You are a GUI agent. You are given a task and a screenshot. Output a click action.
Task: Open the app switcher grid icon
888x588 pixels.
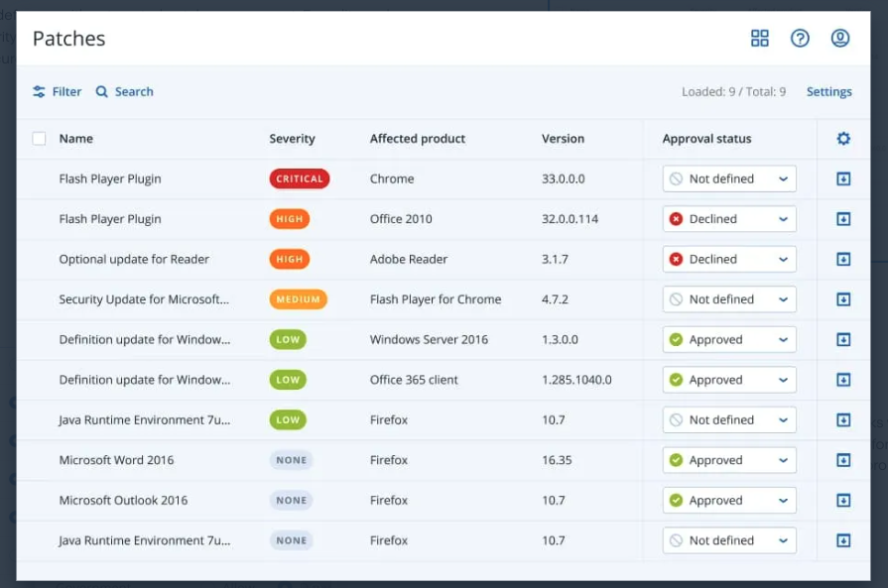click(760, 38)
